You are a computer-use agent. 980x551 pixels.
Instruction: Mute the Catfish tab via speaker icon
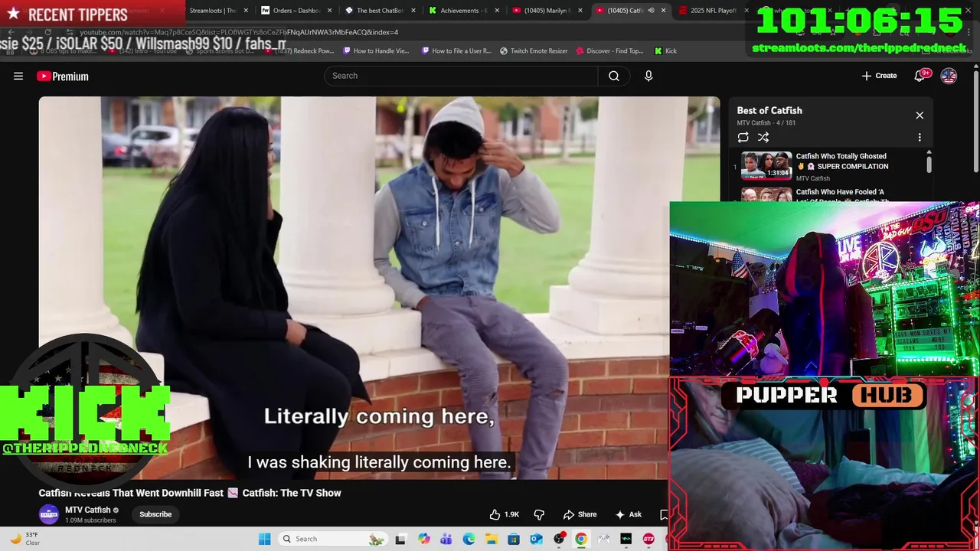(651, 11)
